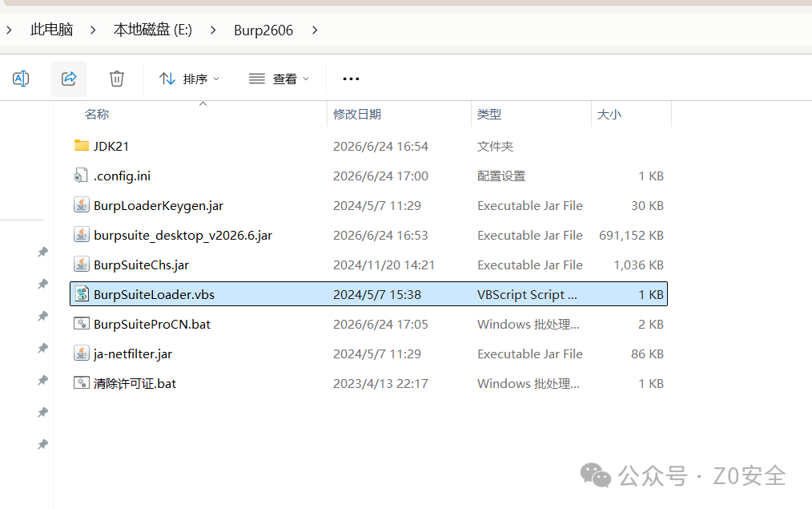The height and width of the screenshot is (509, 812).
Task: Open the three-dot more options menu
Action: 351,79
